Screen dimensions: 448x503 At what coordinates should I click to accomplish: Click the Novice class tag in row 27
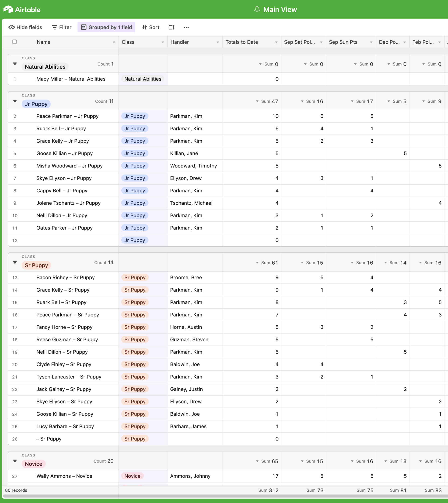pos(133,476)
